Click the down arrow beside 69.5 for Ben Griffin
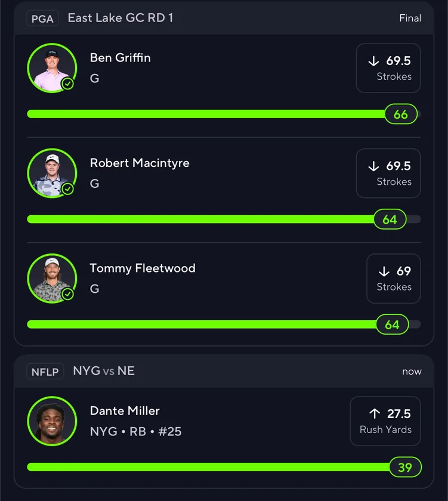Screen dimensions: 448x501 click(374, 61)
